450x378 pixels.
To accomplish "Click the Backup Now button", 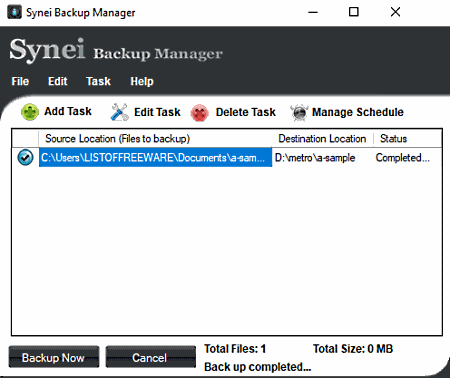I will click(54, 357).
